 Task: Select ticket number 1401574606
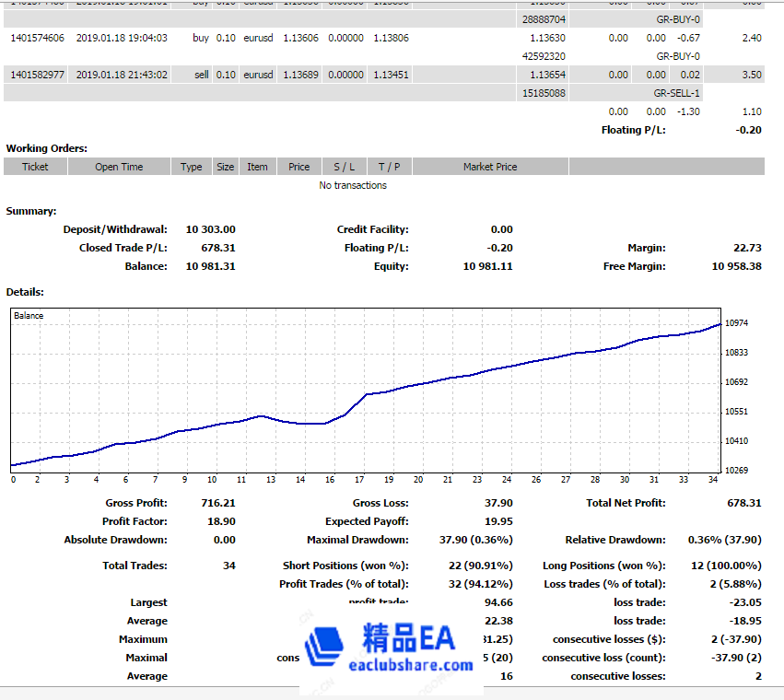pos(37,38)
